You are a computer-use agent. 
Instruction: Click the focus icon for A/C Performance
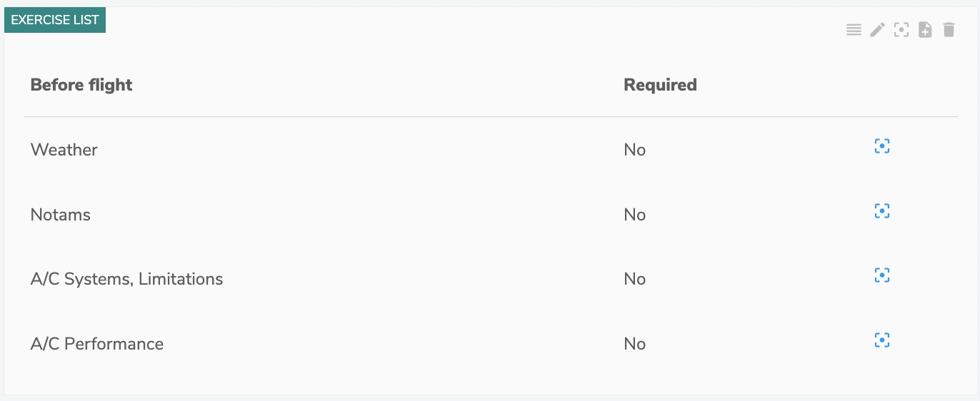click(882, 340)
